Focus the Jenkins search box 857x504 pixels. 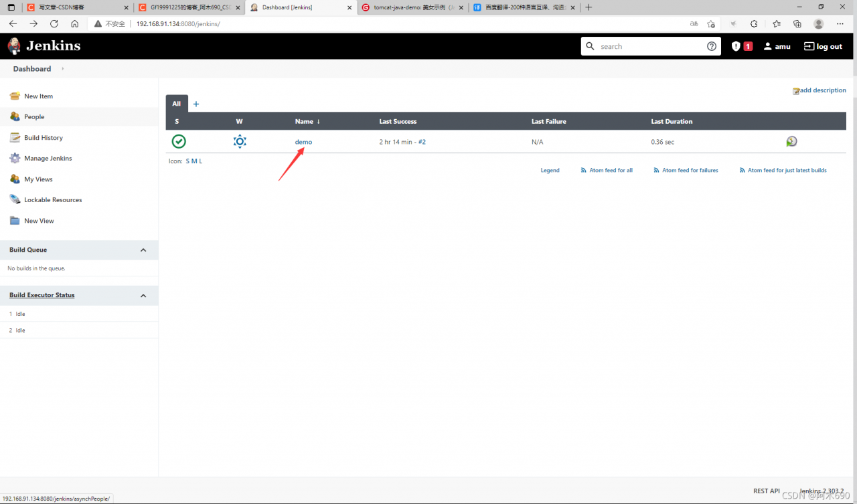pos(651,46)
